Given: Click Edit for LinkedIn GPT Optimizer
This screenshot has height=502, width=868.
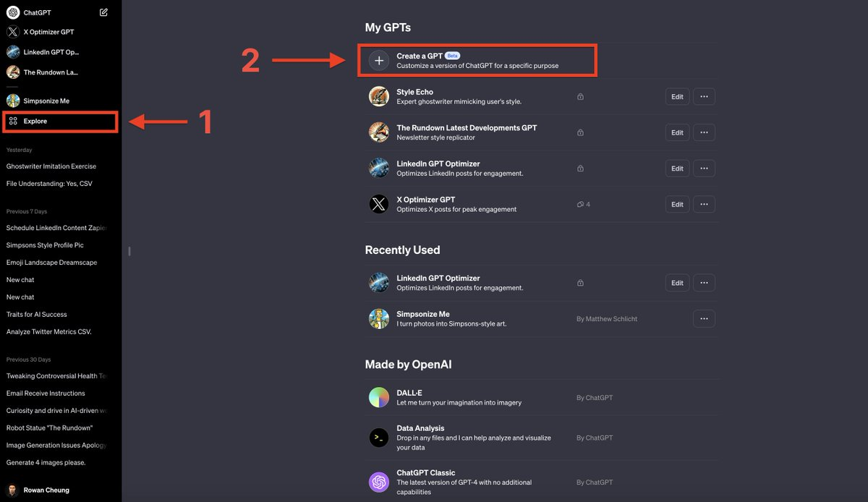Looking at the screenshot, I should point(677,168).
